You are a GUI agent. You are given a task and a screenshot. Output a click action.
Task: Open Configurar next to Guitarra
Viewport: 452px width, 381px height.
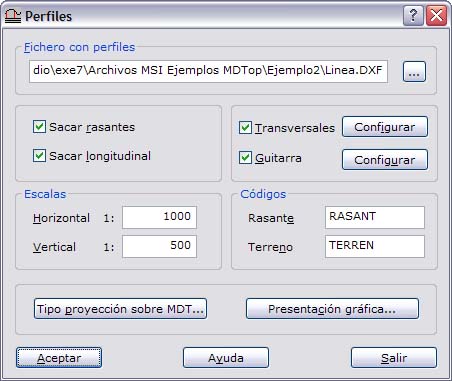385,160
